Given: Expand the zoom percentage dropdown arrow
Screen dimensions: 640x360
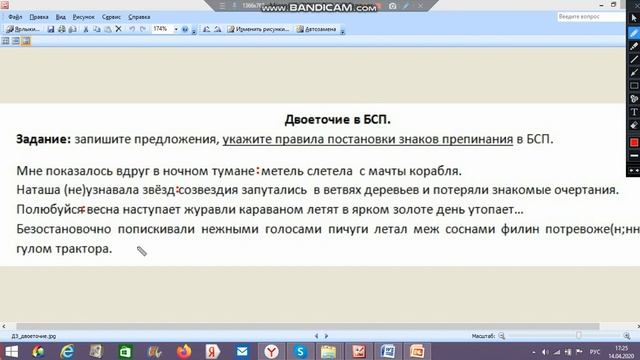Looking at the screenshot, I should click(x=176, y=29).
